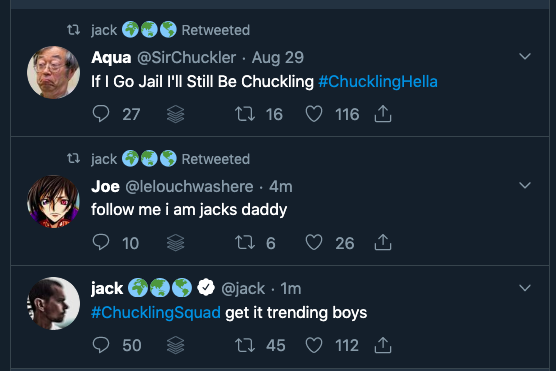Reply to jack's ChucklingSquad tweet
This screenshot has width=556, height=371.
point(101,345)
